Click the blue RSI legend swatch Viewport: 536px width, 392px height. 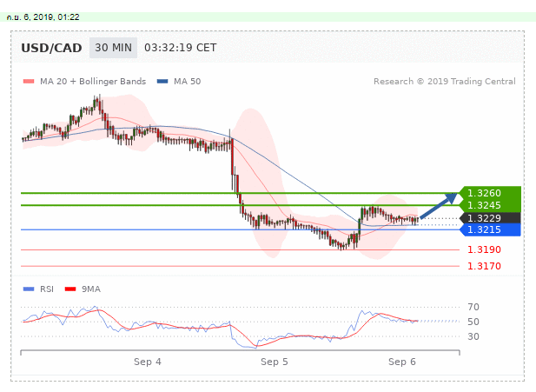point(29,289)
